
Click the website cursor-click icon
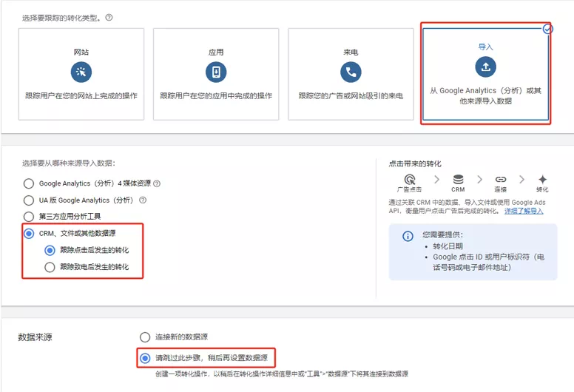point(81,72)
